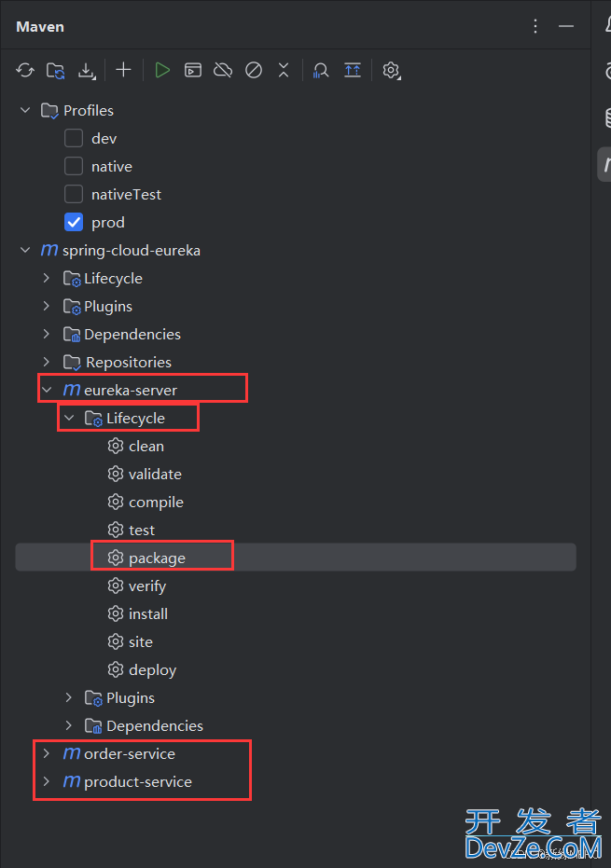The image size is (611, 868).
Task: Enable the dev profile checkbox
Action: 74,138
